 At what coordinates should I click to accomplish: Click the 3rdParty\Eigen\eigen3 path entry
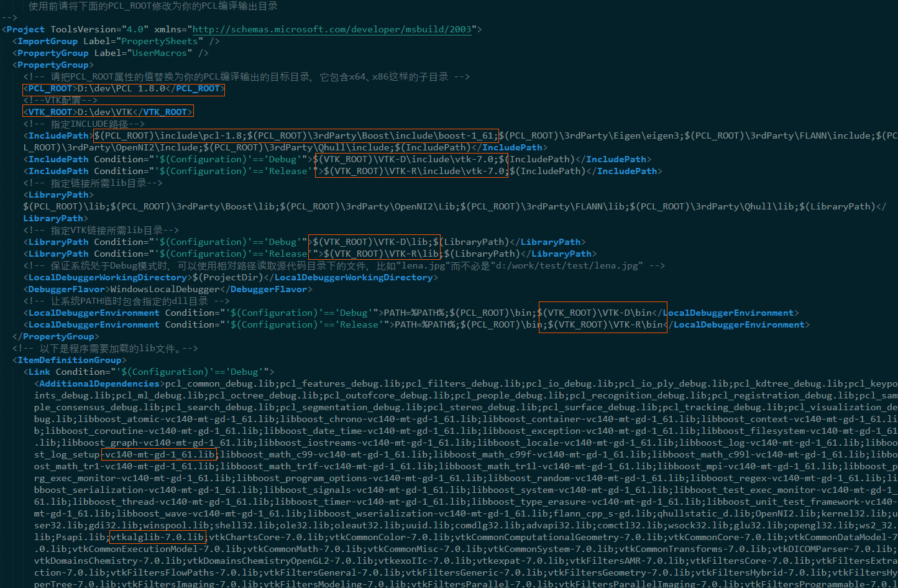[589, 136]
